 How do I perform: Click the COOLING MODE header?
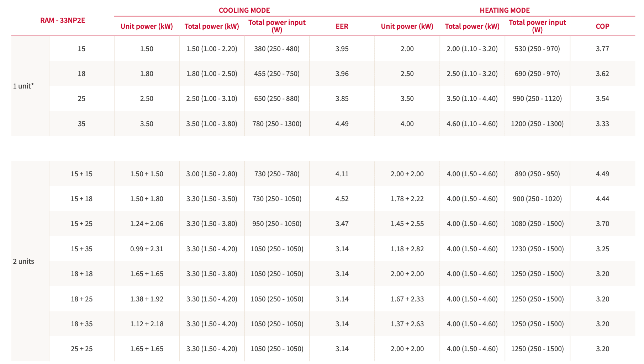click(244, 10)
